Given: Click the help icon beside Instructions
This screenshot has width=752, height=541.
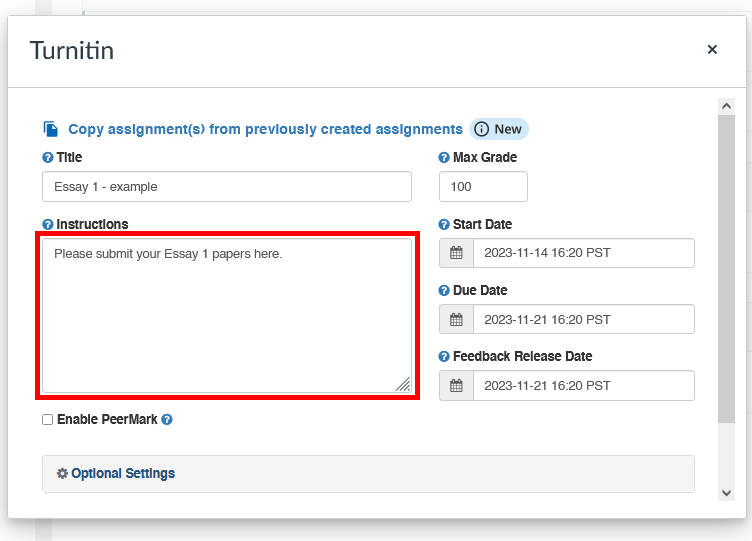Looking at the screenshot, I should pos(47,224).
